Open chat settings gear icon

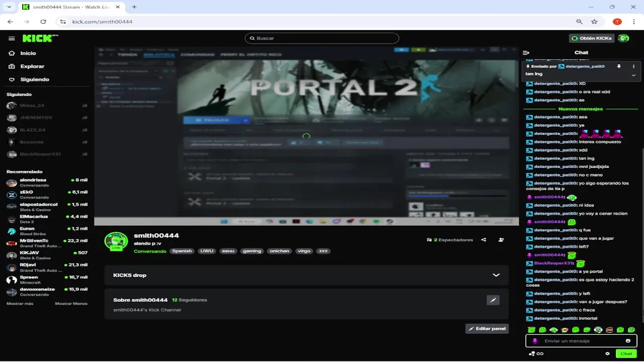point(607,353)
